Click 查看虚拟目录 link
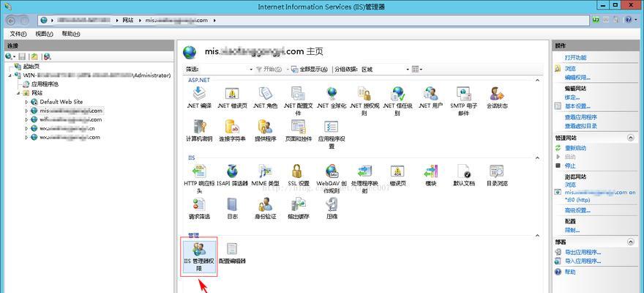This screenshot has height=293, width=644. (x=581, y=126)
